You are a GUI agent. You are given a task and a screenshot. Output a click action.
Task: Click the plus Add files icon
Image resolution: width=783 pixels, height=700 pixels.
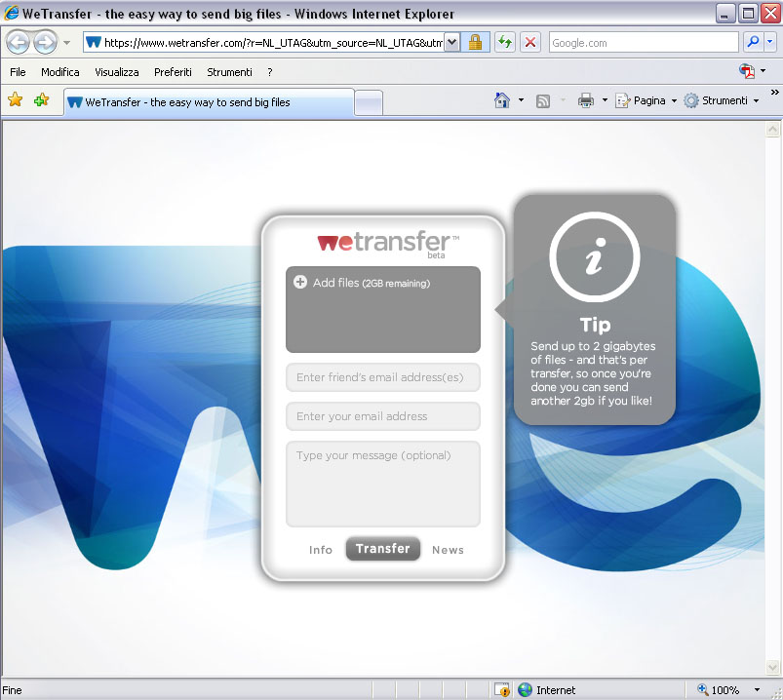coord(300,282)
